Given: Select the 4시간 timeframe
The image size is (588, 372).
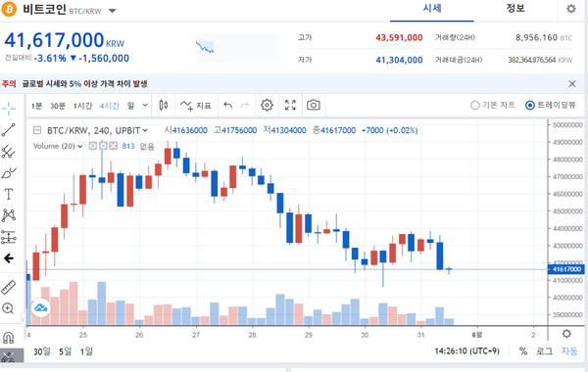Looking at the screenshot, I should coord(109,106).
